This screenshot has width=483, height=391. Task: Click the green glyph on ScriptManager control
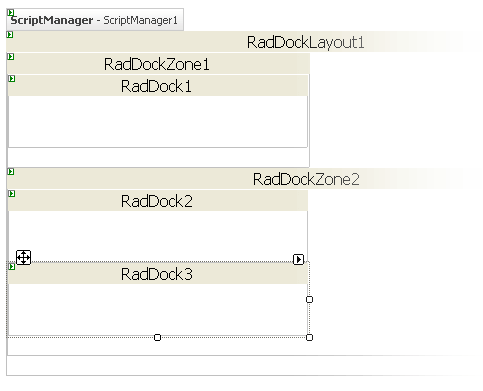pos(11,13)
